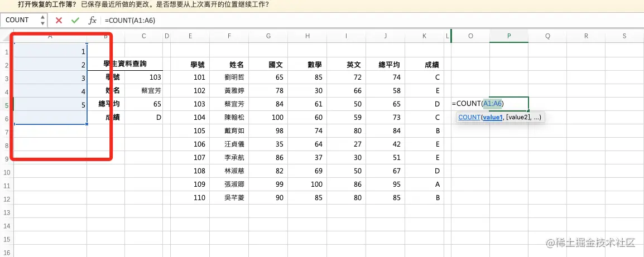Click 汪貞儀's 英文 score cell 27
The image size is (644, 257).
click(346, 144)
